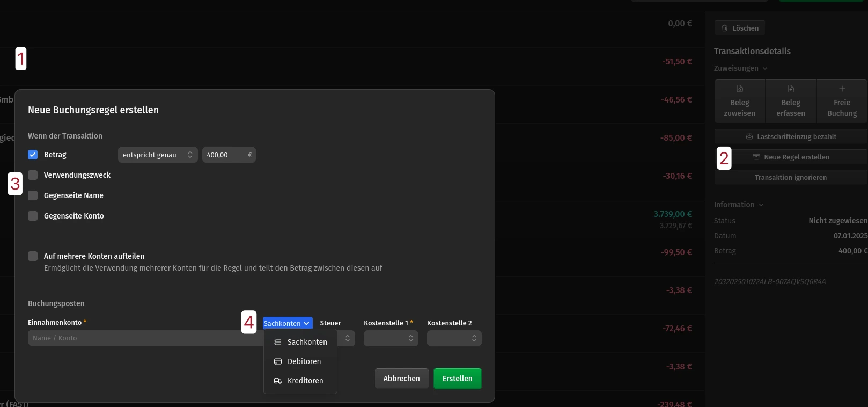Screen dimensions: 868x407
Task: Select Debitoren in the account type menu
Action: tap(304, 361)
